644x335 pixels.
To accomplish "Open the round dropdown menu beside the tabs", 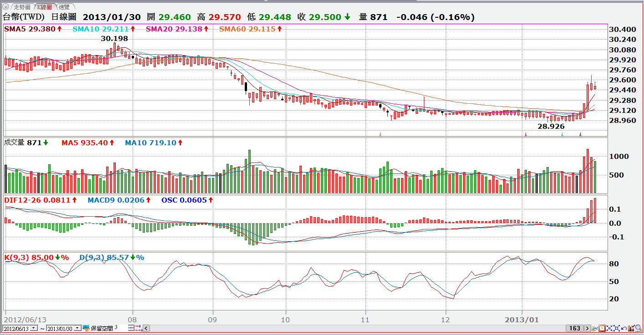I will pos(5,7).
